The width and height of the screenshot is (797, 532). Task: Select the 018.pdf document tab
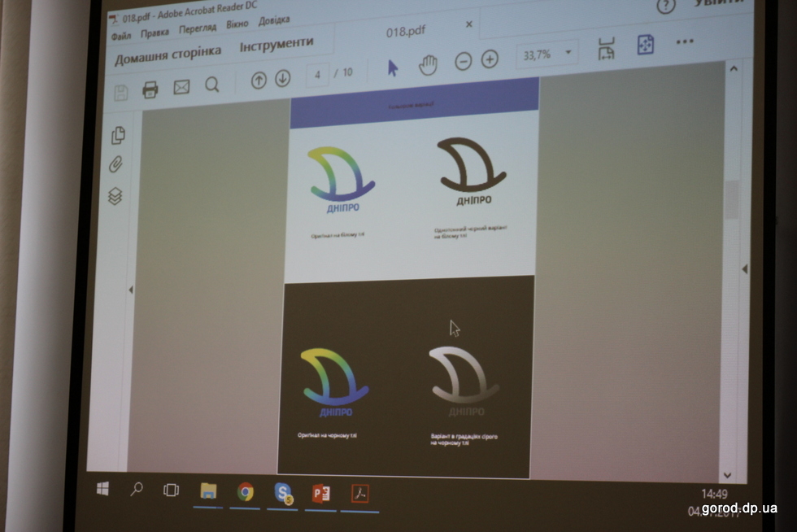(x=405, y=32)
